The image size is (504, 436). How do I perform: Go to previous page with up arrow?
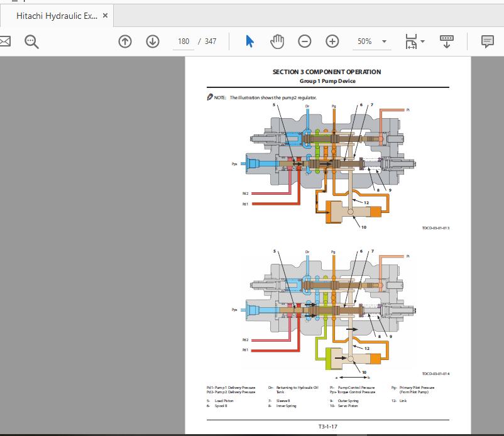click(x=125, y=41)
